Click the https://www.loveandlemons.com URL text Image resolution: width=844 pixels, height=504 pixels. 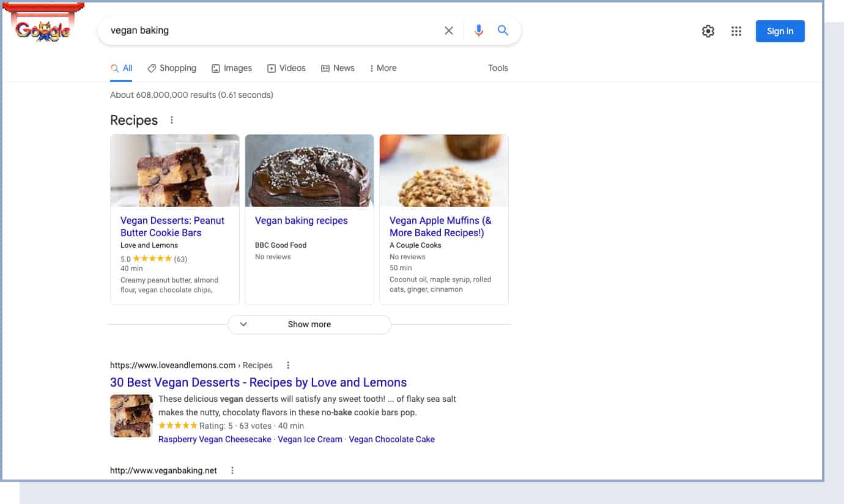(x=172, y=365)
